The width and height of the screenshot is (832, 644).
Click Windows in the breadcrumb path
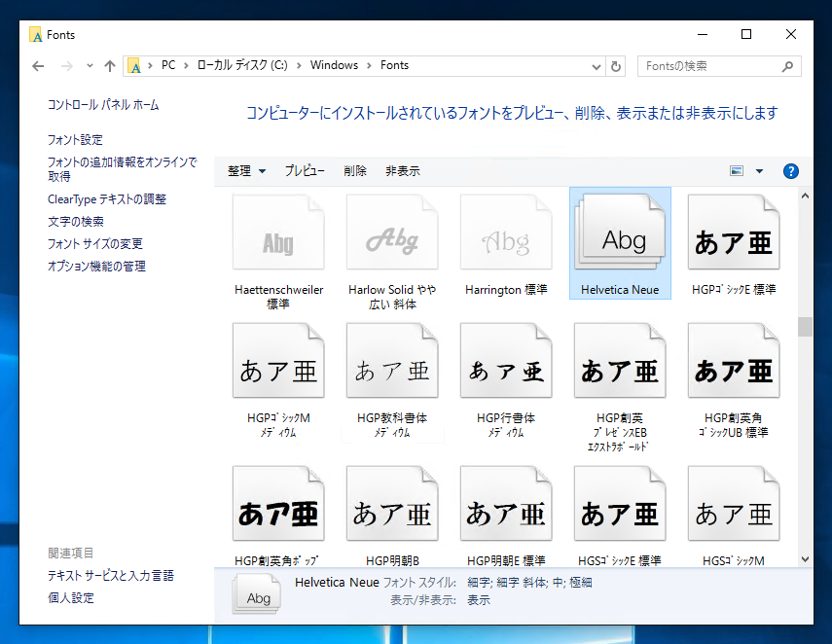(x=335, y=65)
